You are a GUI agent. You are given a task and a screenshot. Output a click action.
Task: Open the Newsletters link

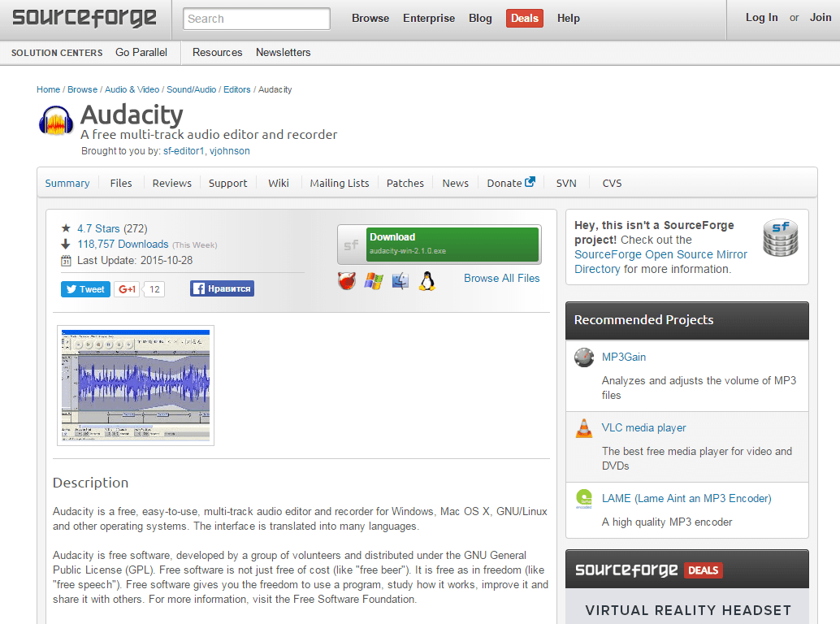pos(283,53)
